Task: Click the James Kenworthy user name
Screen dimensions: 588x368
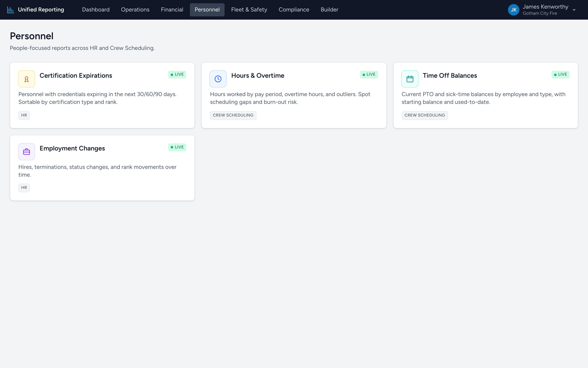Action: coord(546,7)
